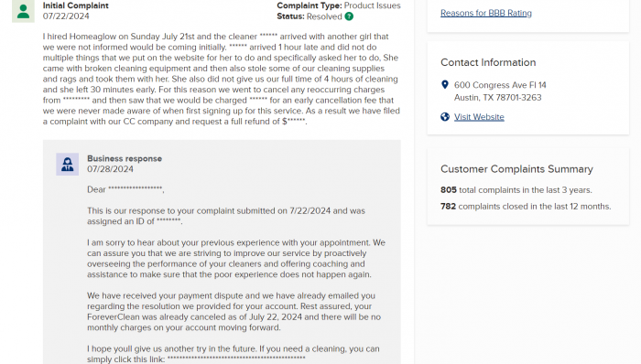
Task: Click the response date 07/28/2024
Action: pos(110,169)
